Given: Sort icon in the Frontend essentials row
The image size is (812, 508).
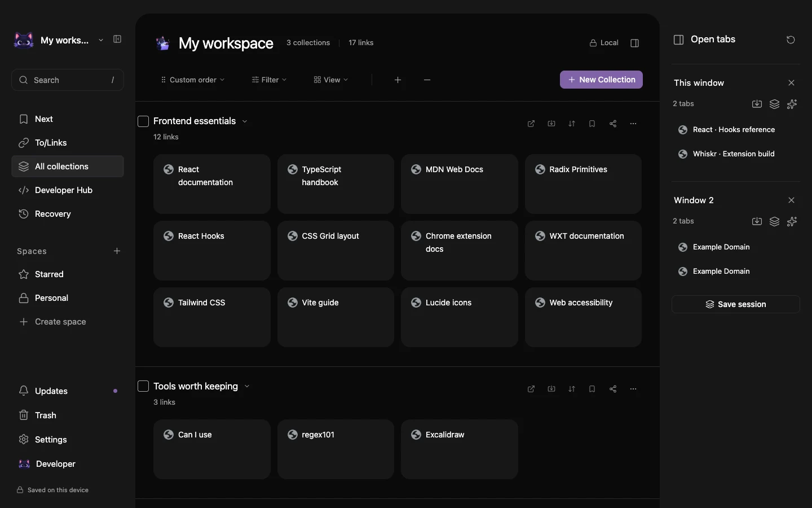Looking at the screenshot, I should point(572,124).
